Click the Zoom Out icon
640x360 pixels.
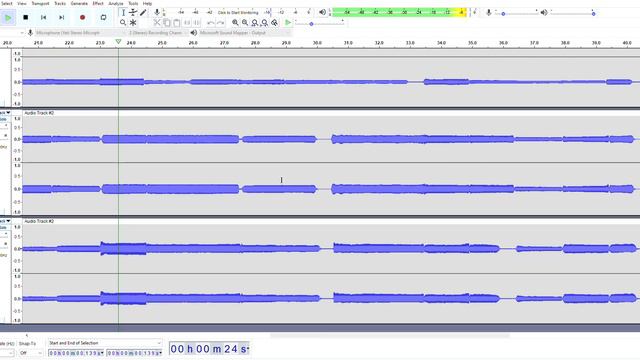(245, 22)
